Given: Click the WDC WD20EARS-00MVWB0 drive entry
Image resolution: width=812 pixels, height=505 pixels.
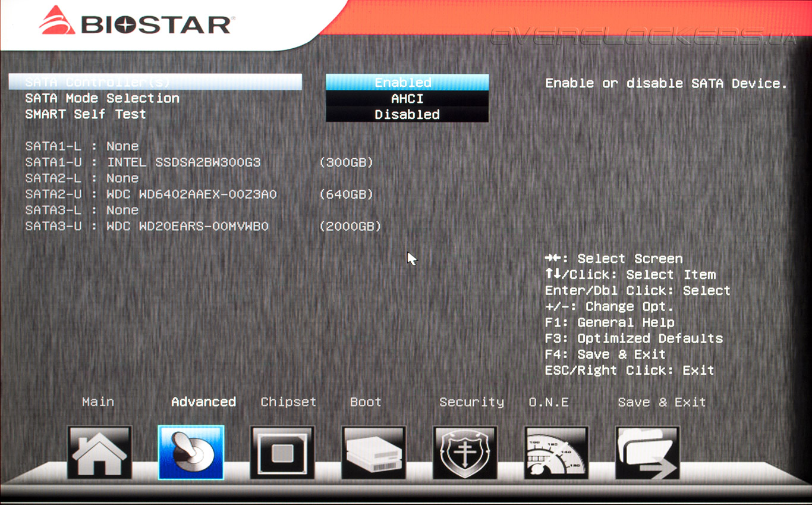Looking at the screenshot, I should point(147,227).
